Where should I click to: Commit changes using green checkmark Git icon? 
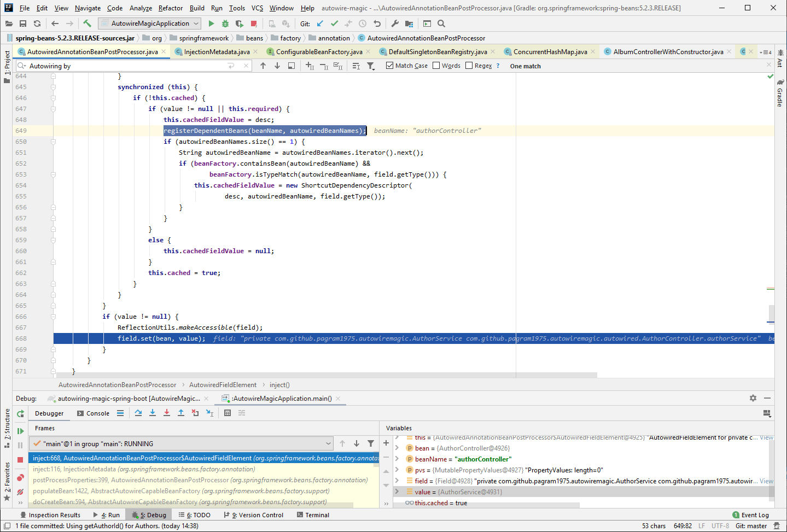point(334,24)
